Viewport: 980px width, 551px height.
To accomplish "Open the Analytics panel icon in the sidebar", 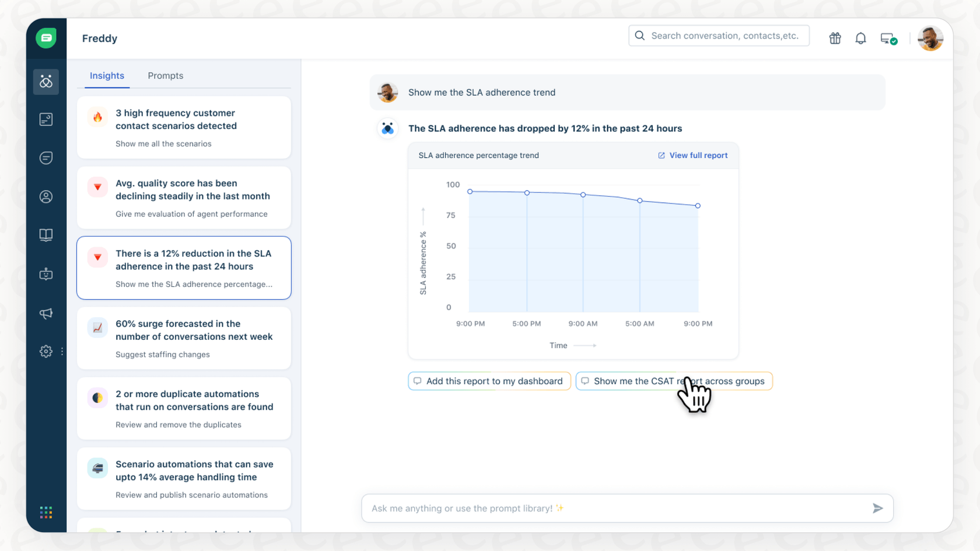I will (46, 119).
